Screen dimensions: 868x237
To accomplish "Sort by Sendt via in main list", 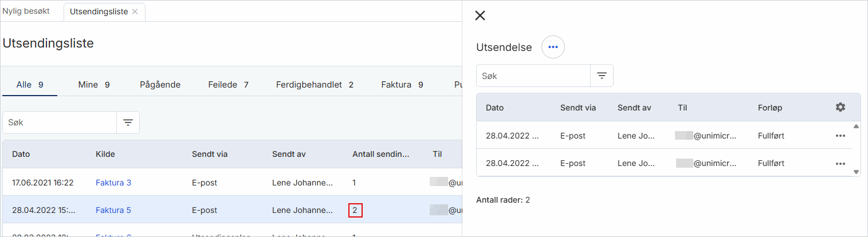I will click(210, 154).
